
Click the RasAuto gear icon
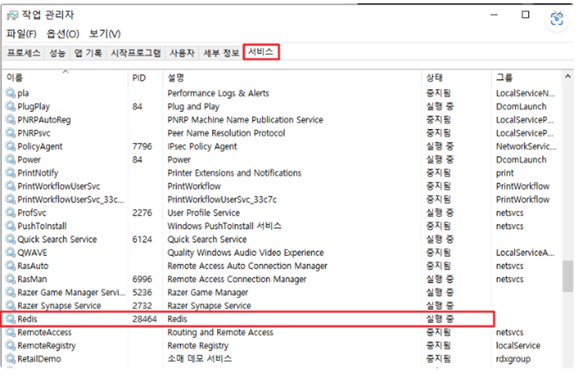(11, 266)
